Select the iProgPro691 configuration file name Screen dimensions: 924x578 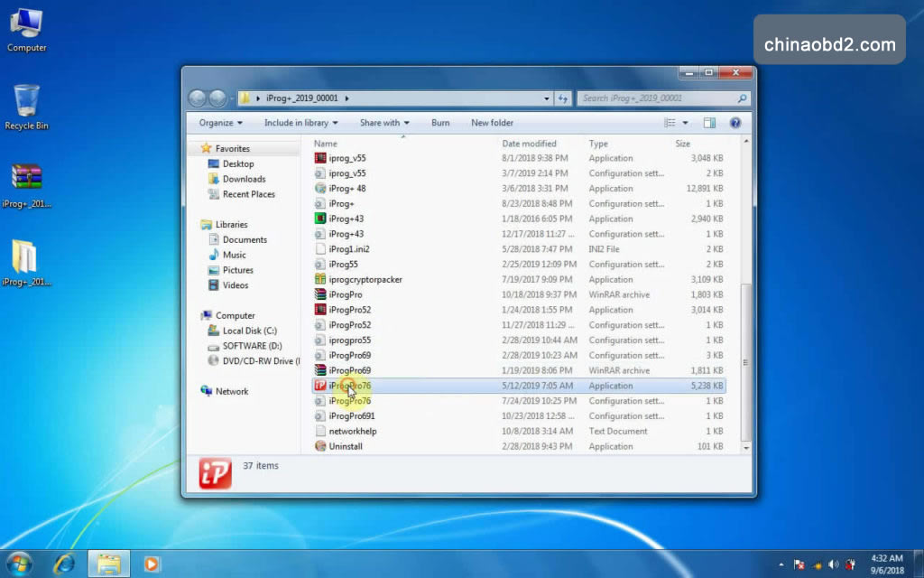[351, 415]
